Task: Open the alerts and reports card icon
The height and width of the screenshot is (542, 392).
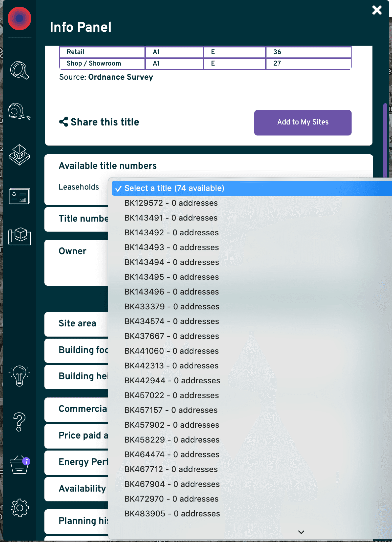Action: 19,196
